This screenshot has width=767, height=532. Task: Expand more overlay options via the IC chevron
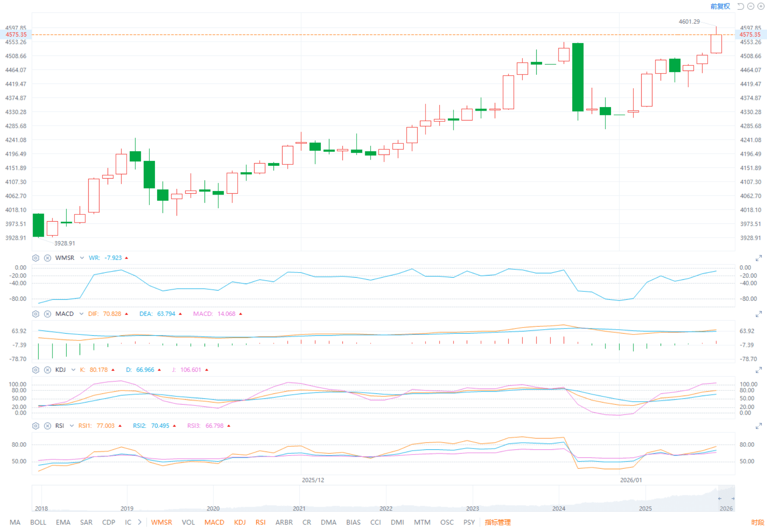coord(139,522)
